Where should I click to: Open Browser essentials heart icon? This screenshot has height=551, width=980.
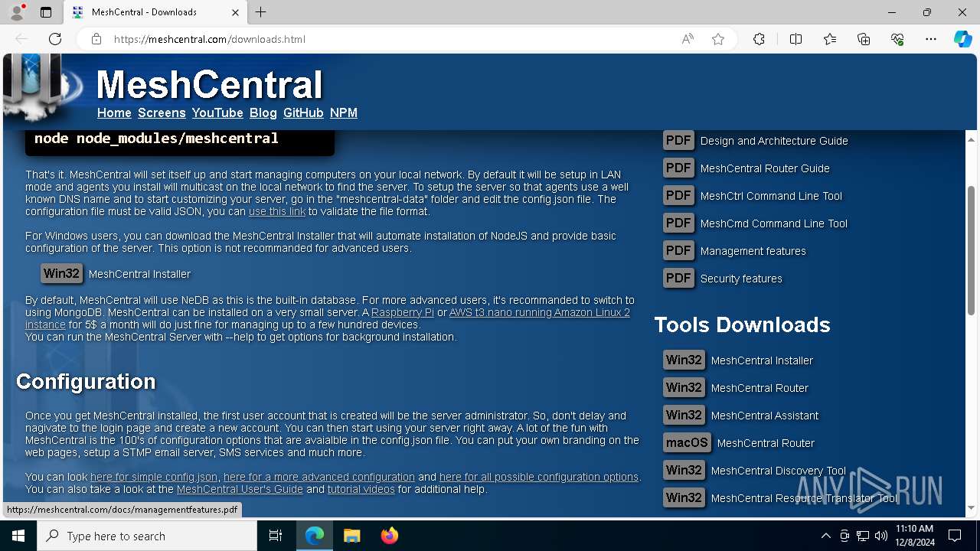coord(897,39)
